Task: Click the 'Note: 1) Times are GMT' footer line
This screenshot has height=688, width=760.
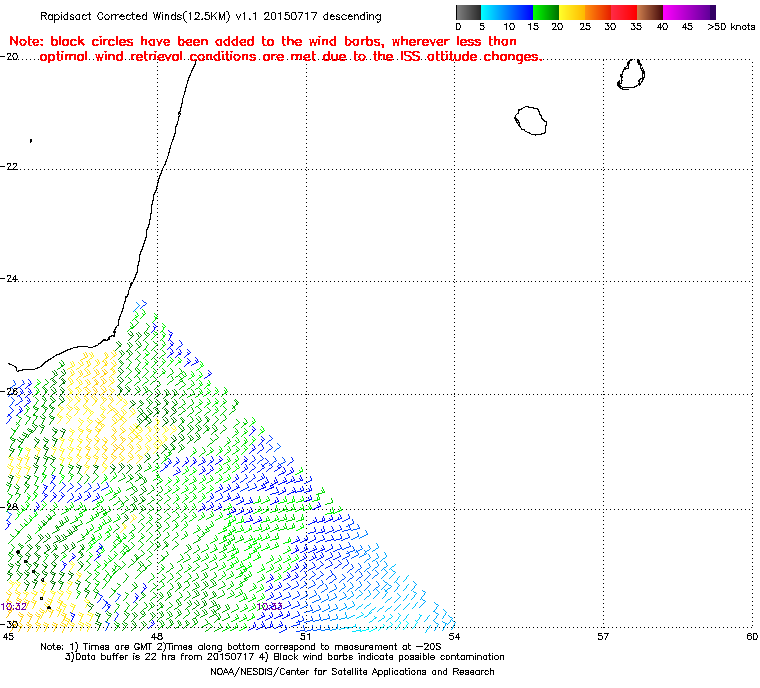Action: click(241, 647)
